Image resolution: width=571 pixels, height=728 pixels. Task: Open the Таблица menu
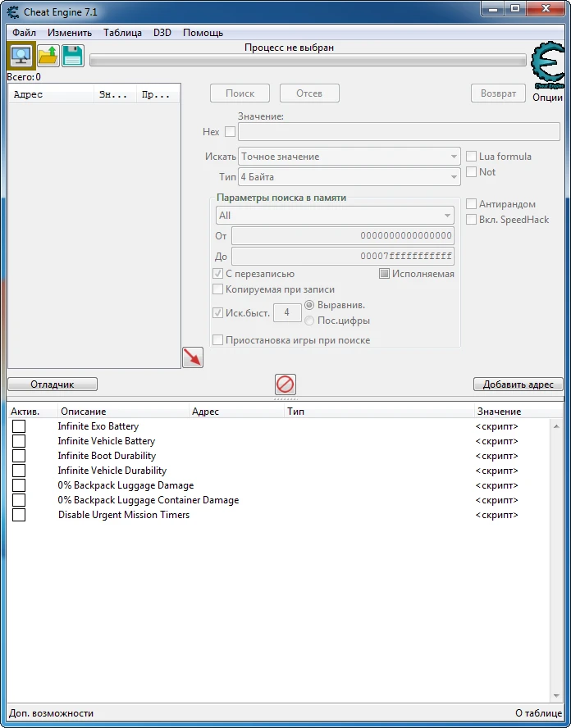point(123,33)
